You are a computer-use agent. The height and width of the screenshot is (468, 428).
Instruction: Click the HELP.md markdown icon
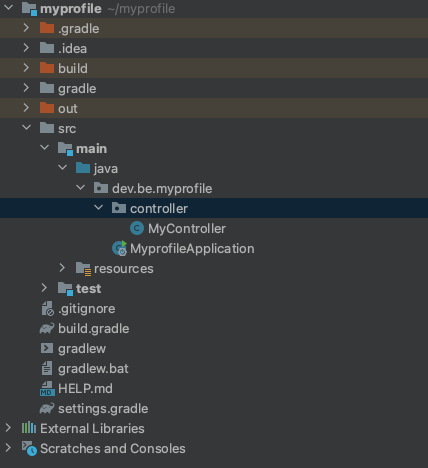coord(47,389)
